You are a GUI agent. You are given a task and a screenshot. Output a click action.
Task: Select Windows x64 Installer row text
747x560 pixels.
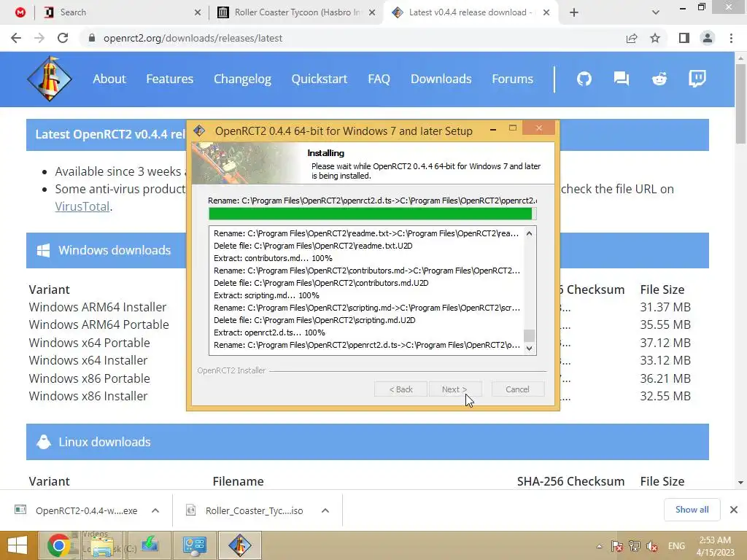(x=88, y=360)
